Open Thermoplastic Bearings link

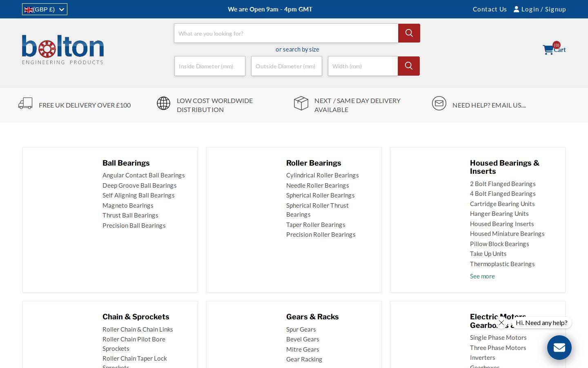(x=502, y=264)
